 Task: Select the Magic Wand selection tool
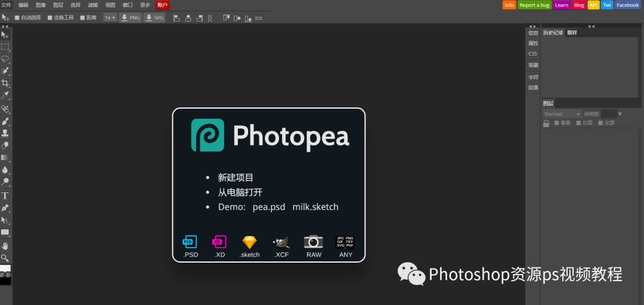pos(5,70)
